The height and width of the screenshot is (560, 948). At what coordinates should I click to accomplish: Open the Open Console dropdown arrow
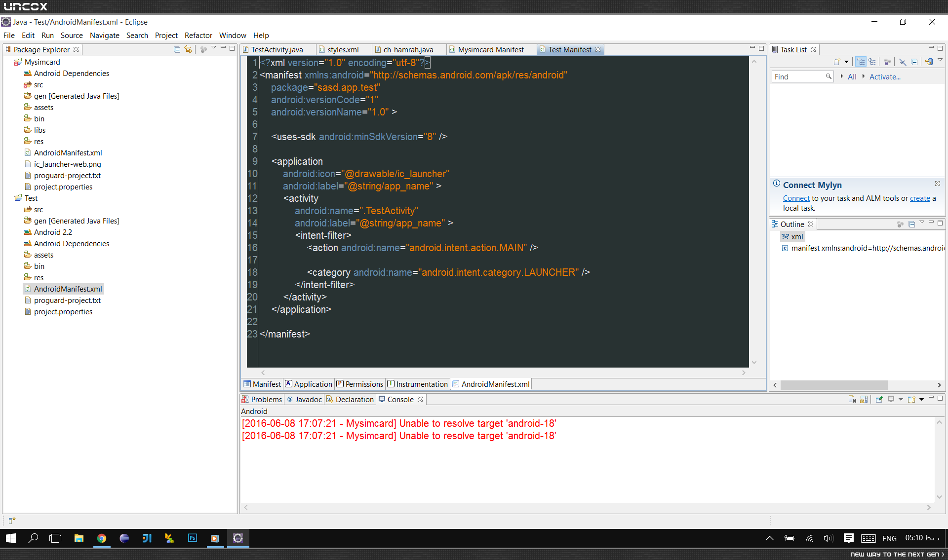pyautogui.click(x=921, y=399)
